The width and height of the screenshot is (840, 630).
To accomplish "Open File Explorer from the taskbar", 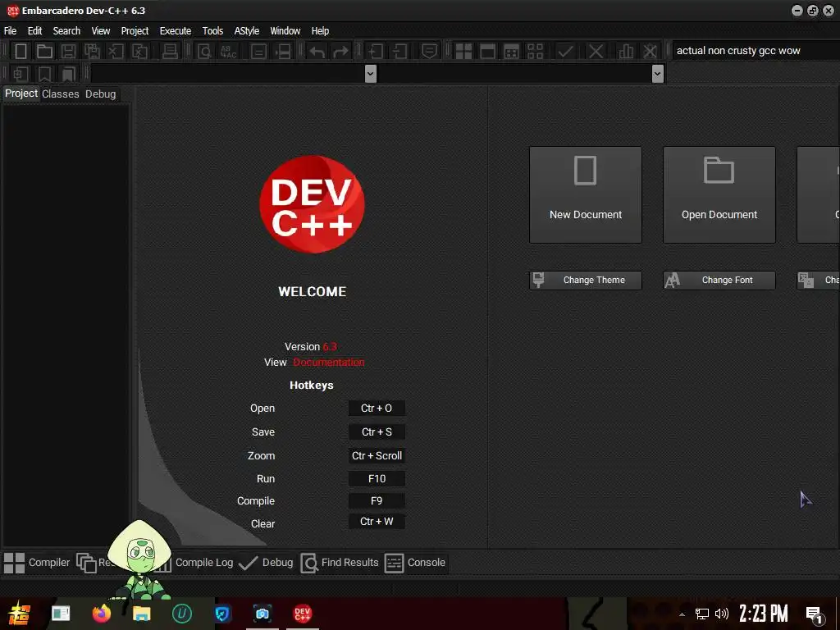I will [142, 614].
